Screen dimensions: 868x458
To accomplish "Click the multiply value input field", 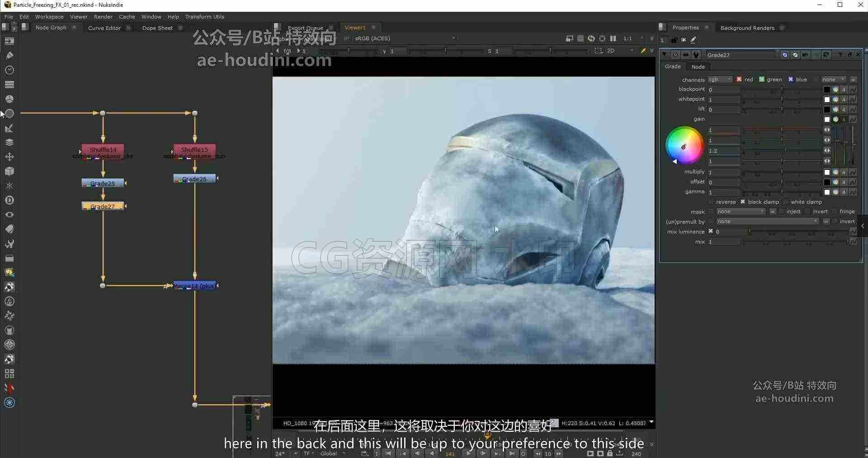I will pos(724,172).
